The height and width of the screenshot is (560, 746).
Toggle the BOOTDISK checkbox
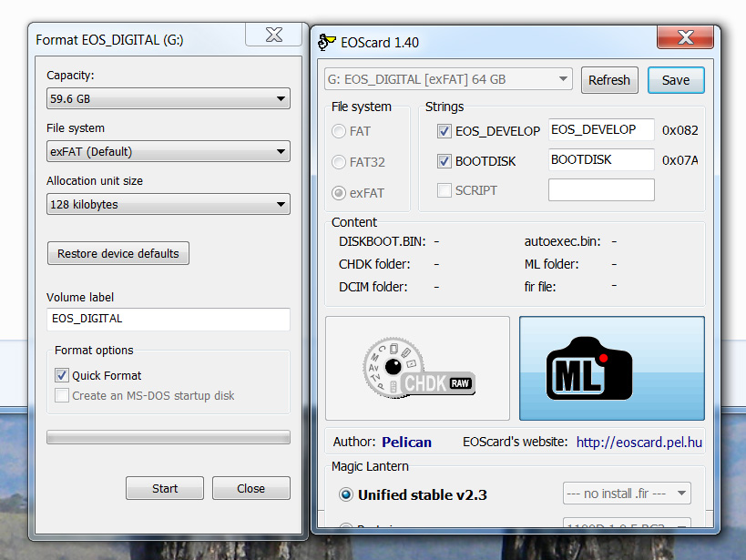coord(444,161)
